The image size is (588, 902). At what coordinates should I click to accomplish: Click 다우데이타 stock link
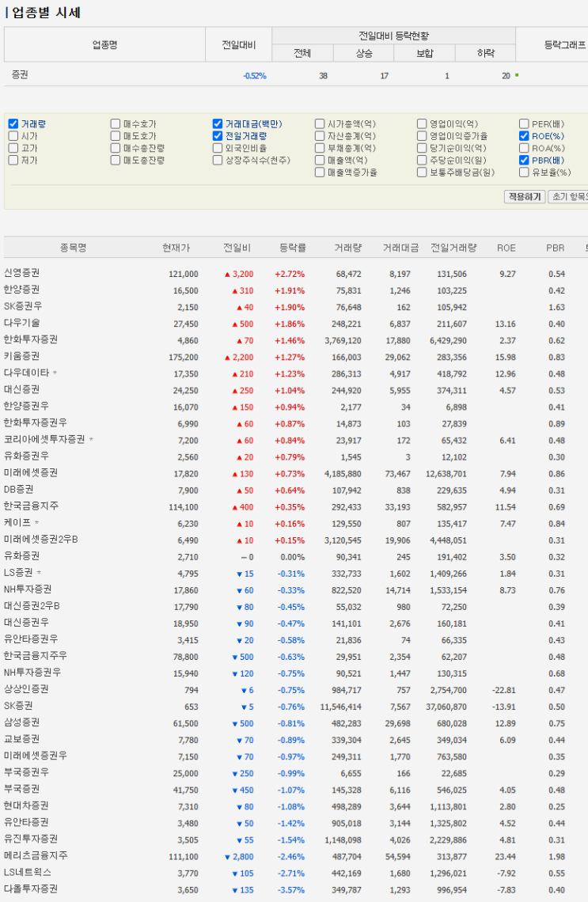[x=26, y=373]
